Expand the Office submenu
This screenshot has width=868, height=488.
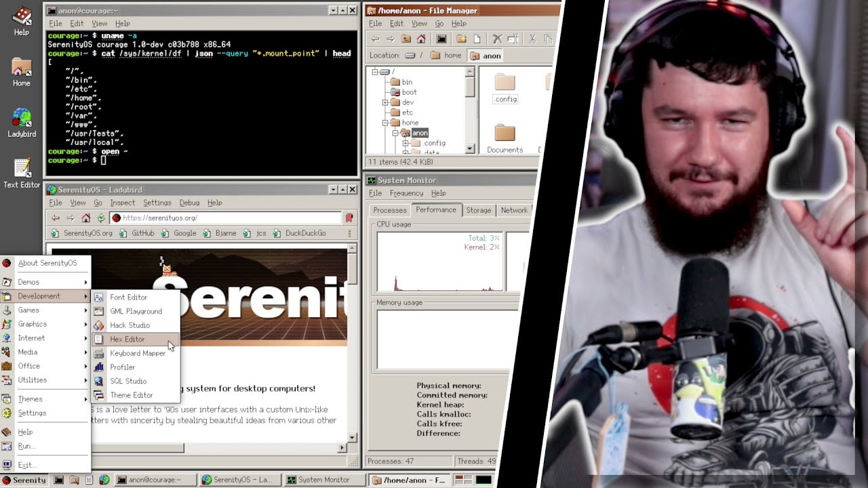coord(45,366)
